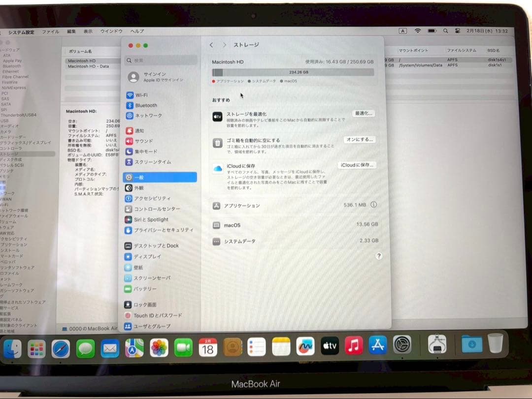
Task: Click the Macintosh HD storage usage bar
Action: pos(293,72)
